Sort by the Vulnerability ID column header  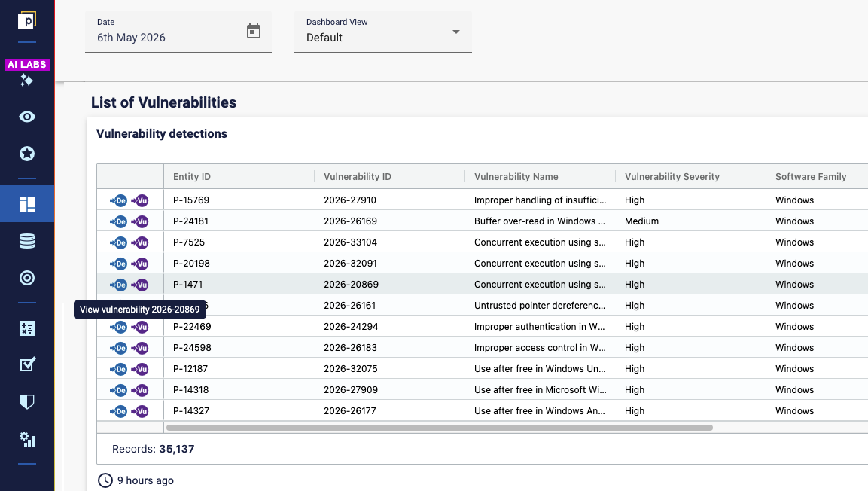tap(357, 176)
